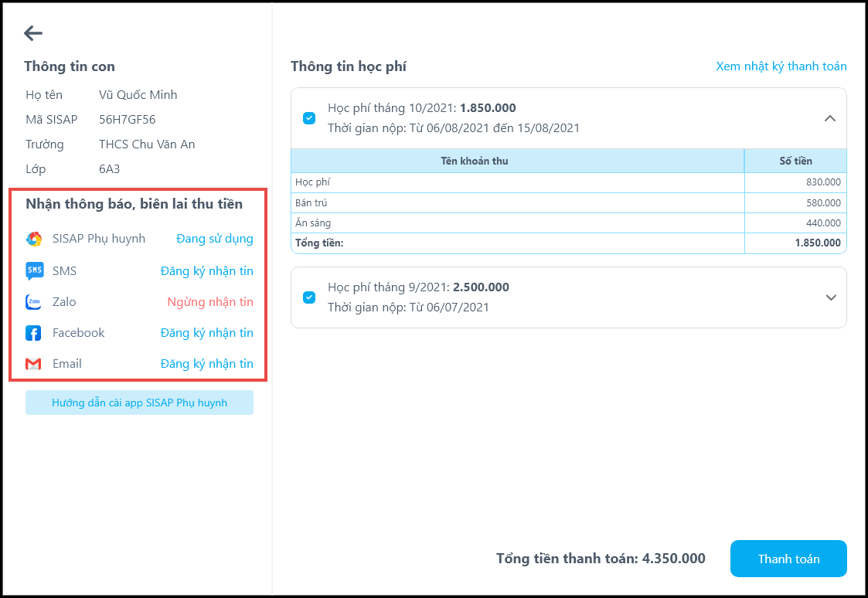The image size is (868, 598).
Task: Click the Facebook channel icon
Action: pyautogui.click(x=33, y=333)
